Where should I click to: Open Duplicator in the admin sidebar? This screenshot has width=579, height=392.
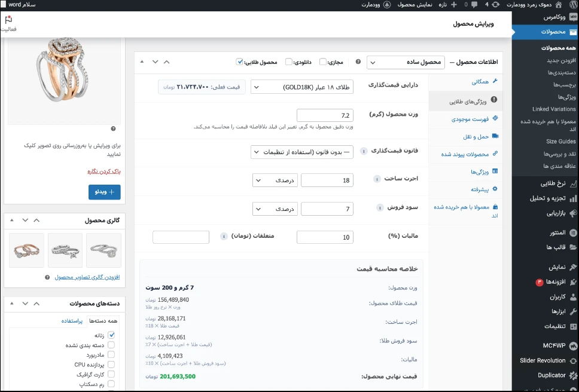click(557, 375)
